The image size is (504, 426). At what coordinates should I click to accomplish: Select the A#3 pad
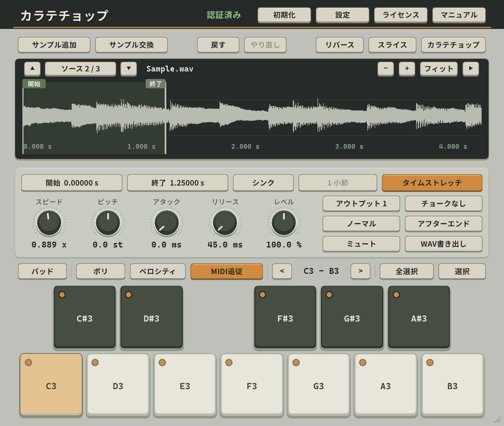(x=419, y=317)
